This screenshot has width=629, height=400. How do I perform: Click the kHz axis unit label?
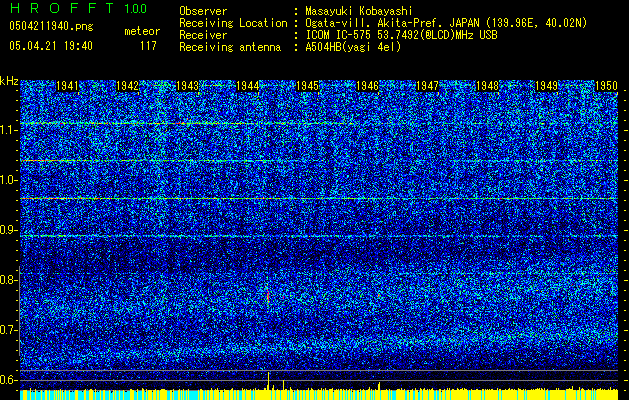[x=9, y=81]
